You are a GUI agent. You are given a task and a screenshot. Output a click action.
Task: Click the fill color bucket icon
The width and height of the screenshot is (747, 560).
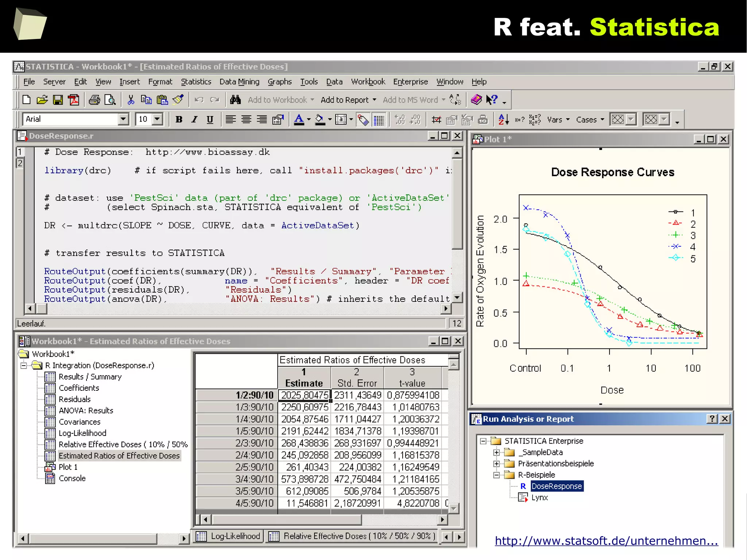(x=320, y=119)
